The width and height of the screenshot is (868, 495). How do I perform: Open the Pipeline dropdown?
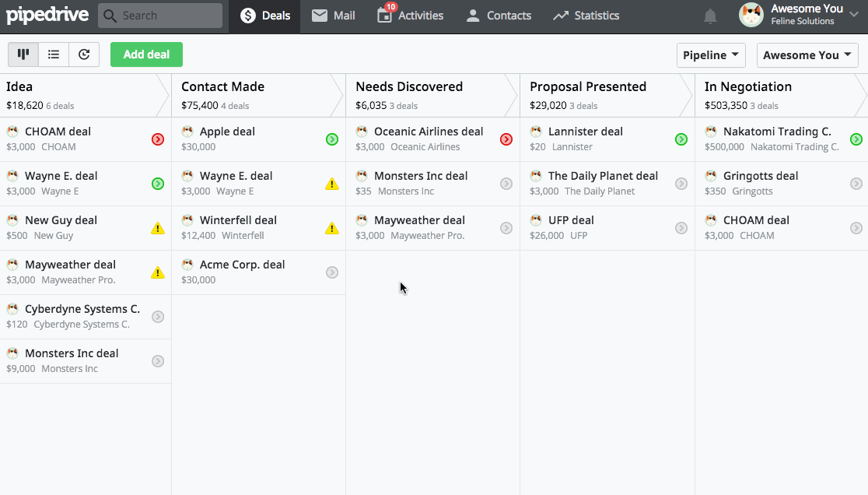click(711, 54)
